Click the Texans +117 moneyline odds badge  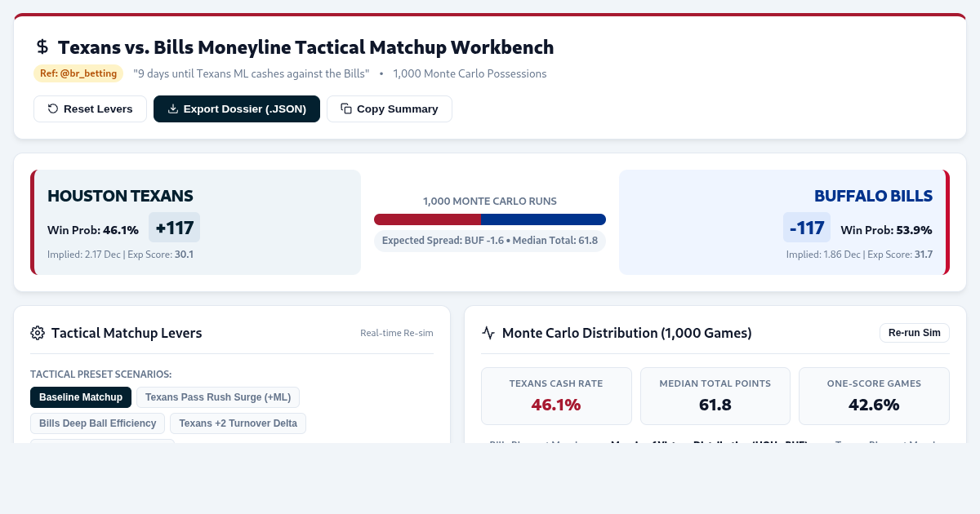coord(174,228)
